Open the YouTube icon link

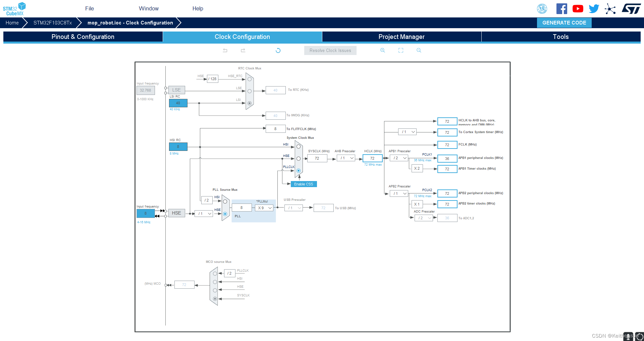[578, 9]
